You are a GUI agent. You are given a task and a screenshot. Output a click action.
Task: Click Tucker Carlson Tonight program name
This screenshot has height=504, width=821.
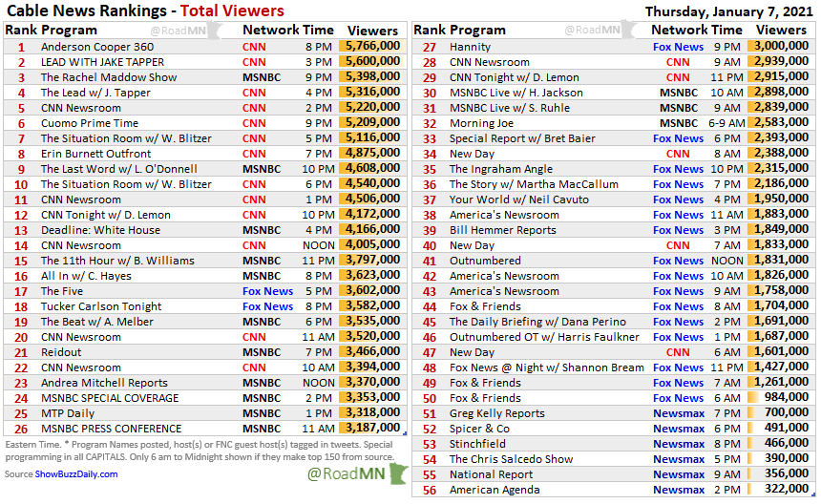click(101, 306)
